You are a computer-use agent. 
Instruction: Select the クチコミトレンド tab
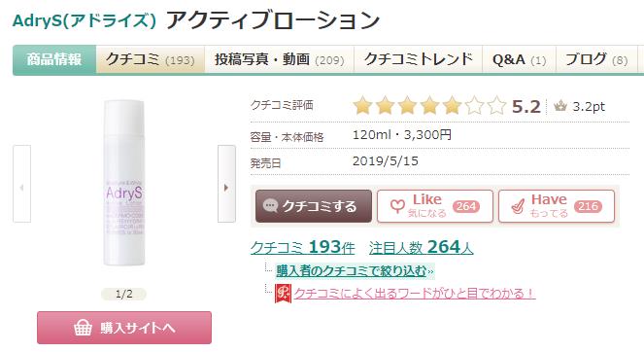(x=418, y=59)
